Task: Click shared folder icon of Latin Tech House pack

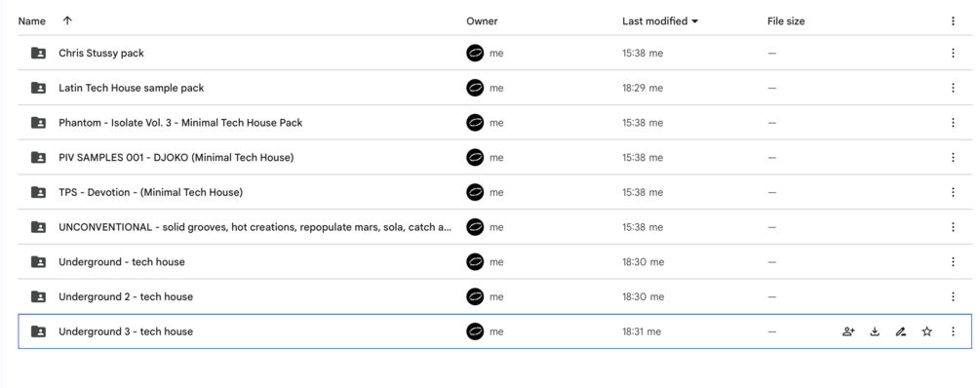Action: [38, 88]
